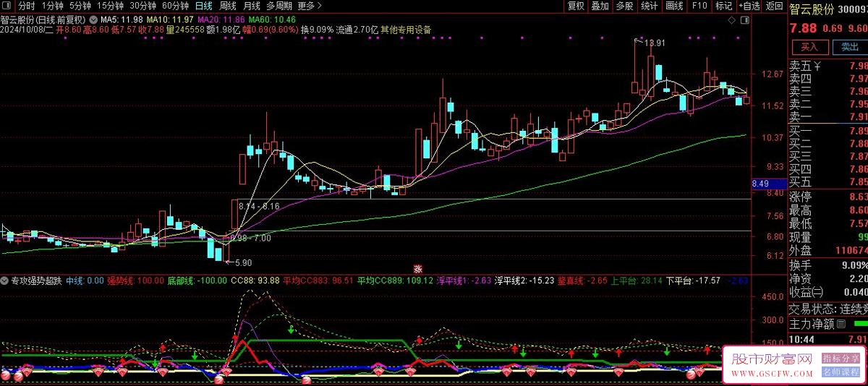Open settings for 专攻强势超跌 indicator icon
This screenshot has width=868, height=386.
click(5, 280)
